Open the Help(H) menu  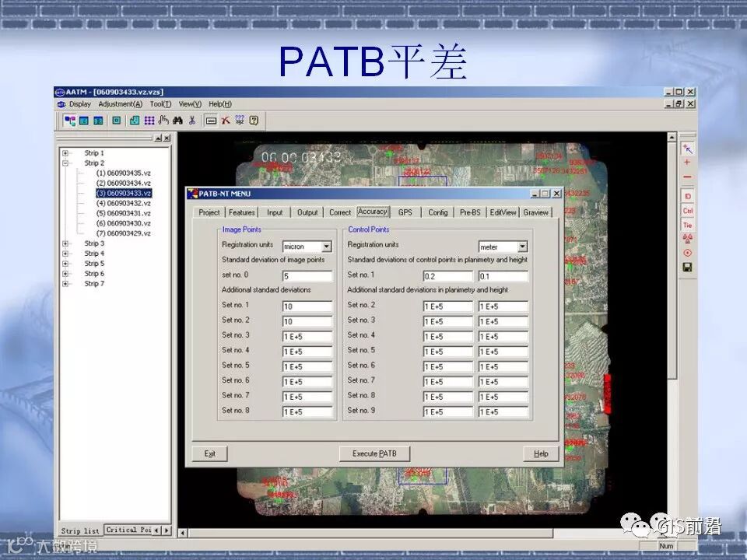[220, 103]
